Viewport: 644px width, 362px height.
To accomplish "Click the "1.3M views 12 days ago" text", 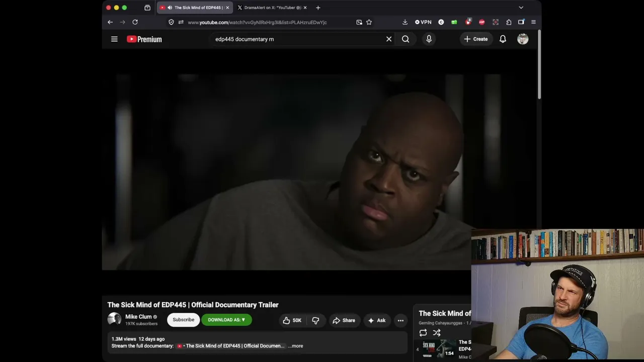I will click(x=138, y=339).
